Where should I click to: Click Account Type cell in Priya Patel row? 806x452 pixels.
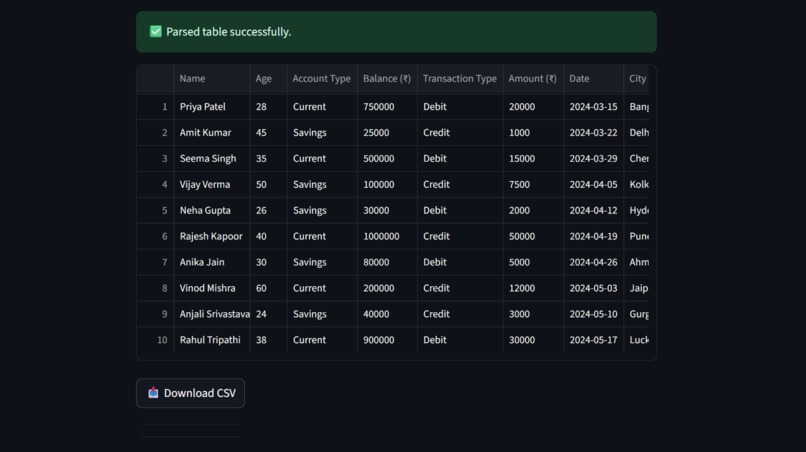coord(322,106)
